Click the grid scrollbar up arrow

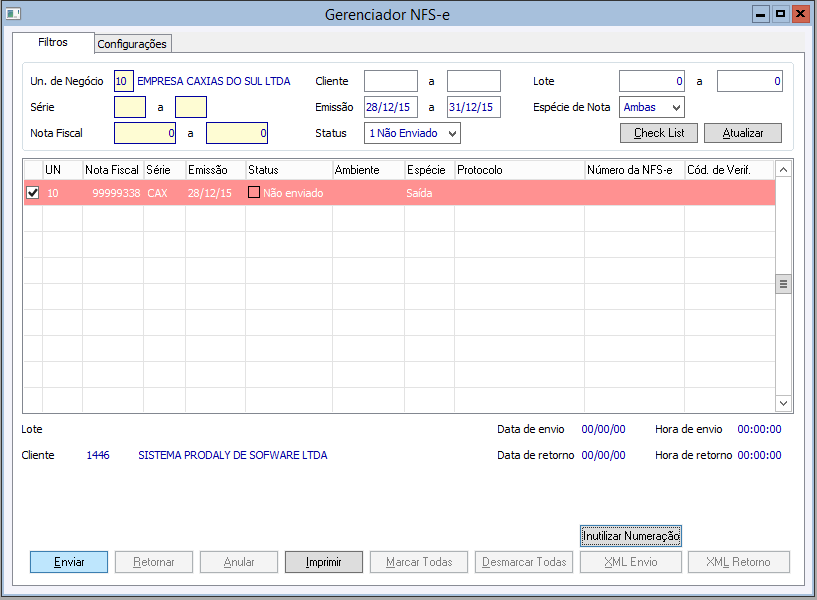pos(783,170)
